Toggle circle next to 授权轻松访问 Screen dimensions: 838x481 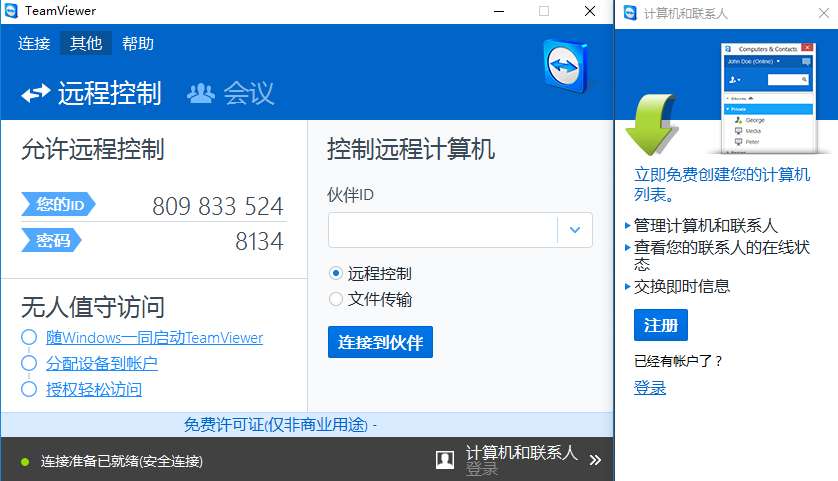29,389
